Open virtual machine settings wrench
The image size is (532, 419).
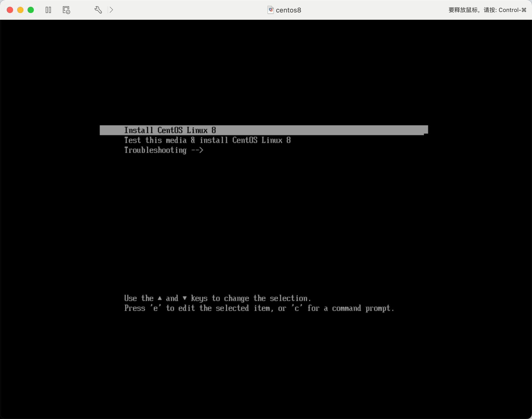(98, 10)
